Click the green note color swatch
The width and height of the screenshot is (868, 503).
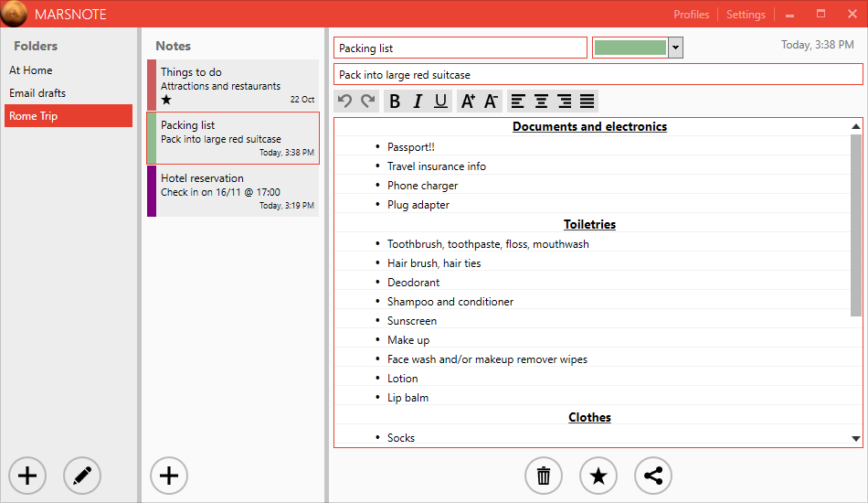[630, 48]
